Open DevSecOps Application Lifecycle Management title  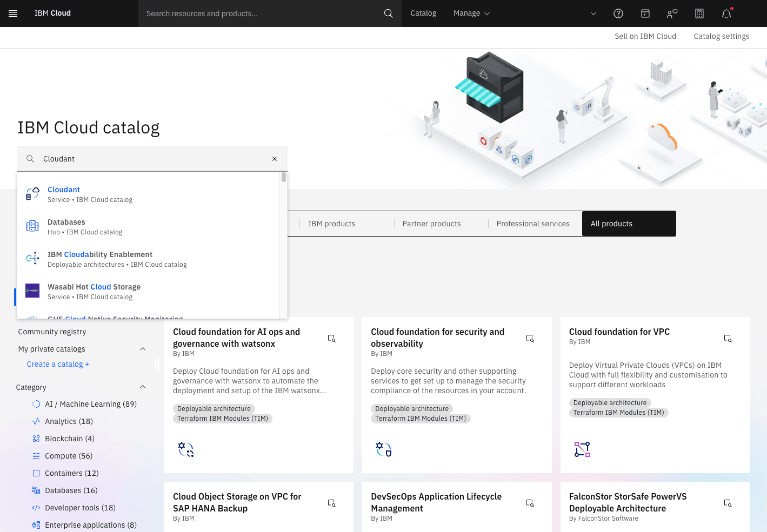[x=436, y=502]
